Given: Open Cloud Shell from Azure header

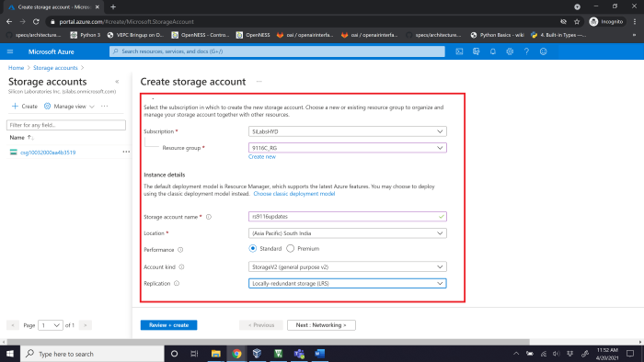Looking at the screenshot, I should (459, 51).
